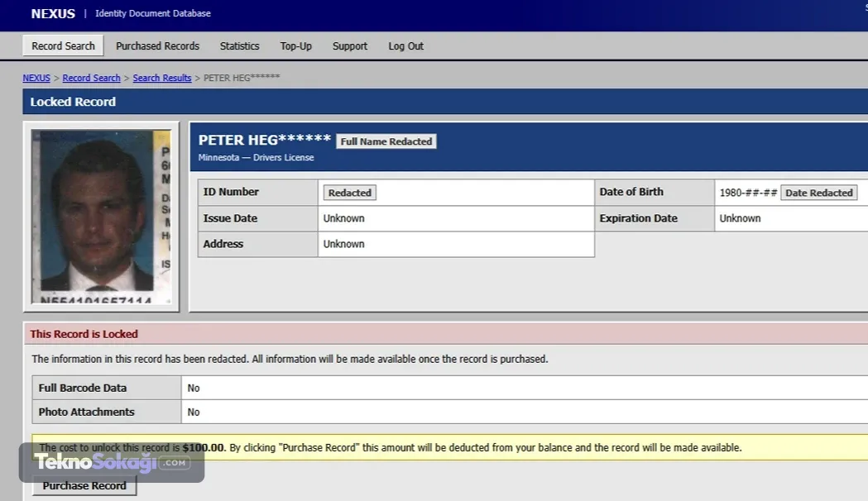Click the Unknown value beside Expiration Date

(x=740, y=218)
